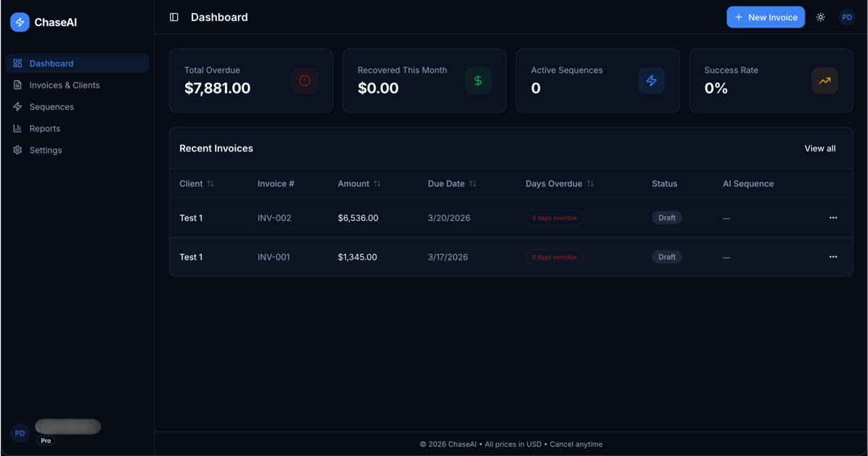Image resolution: width=868 pixels, height=456 pixels.
Task: Sort by Client column arrows
Action: pyautogui.click(x=210, y=184)
